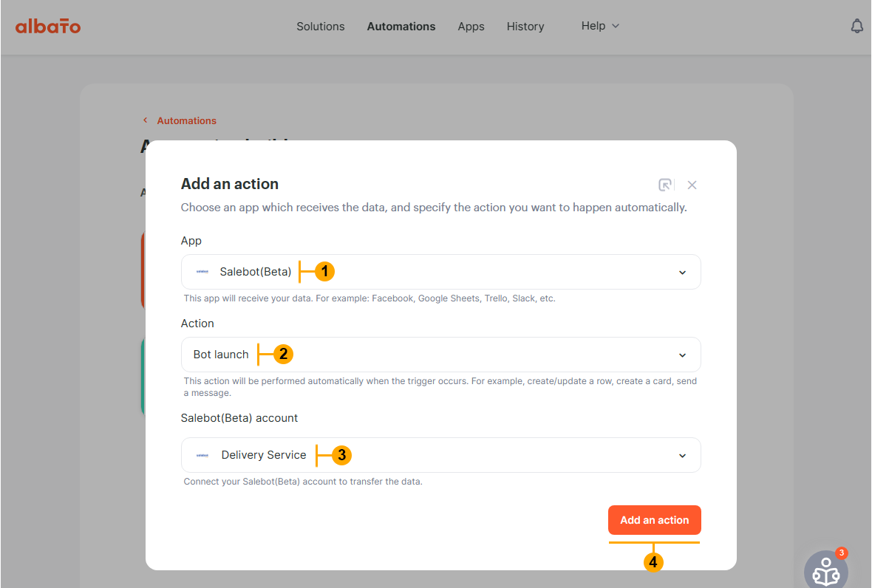The image size is (872, 588).
Task: Open the History menu
Action: point(525,26)
